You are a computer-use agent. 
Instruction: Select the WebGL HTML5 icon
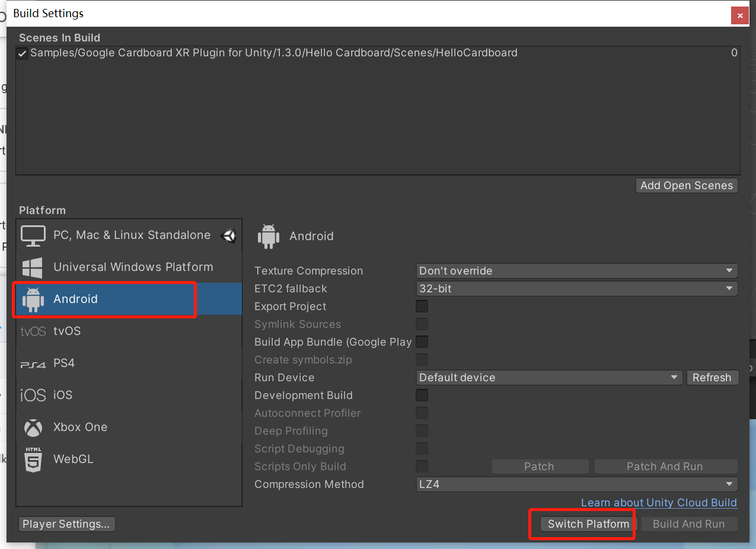pos(33,459)
